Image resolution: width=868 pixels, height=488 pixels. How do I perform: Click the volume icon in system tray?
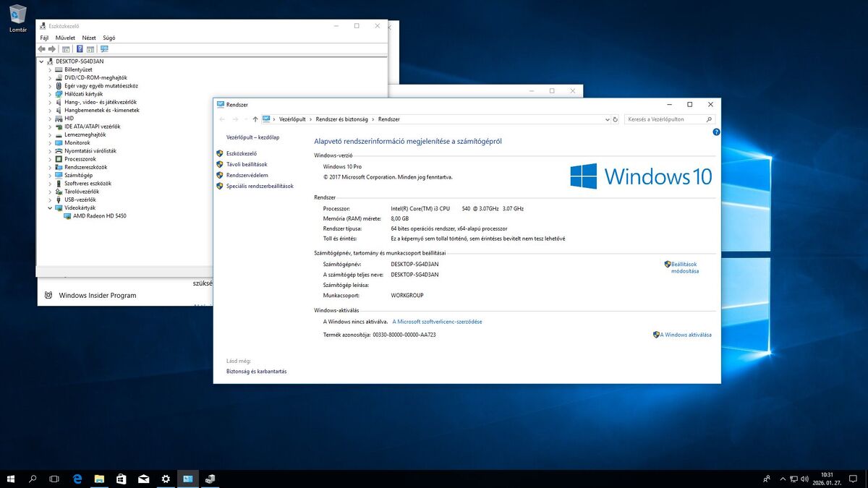coord(804,479)
